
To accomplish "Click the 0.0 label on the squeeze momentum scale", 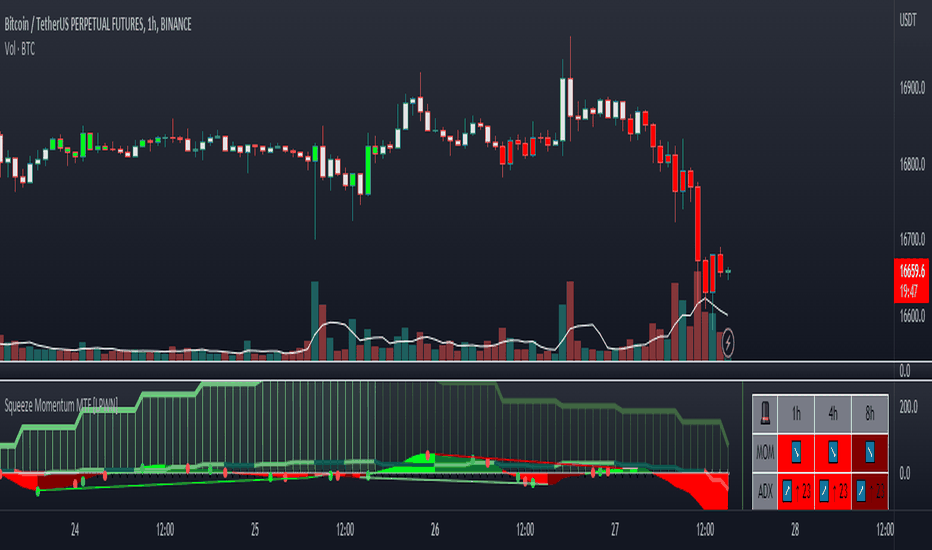I will (x=905, y=473).
